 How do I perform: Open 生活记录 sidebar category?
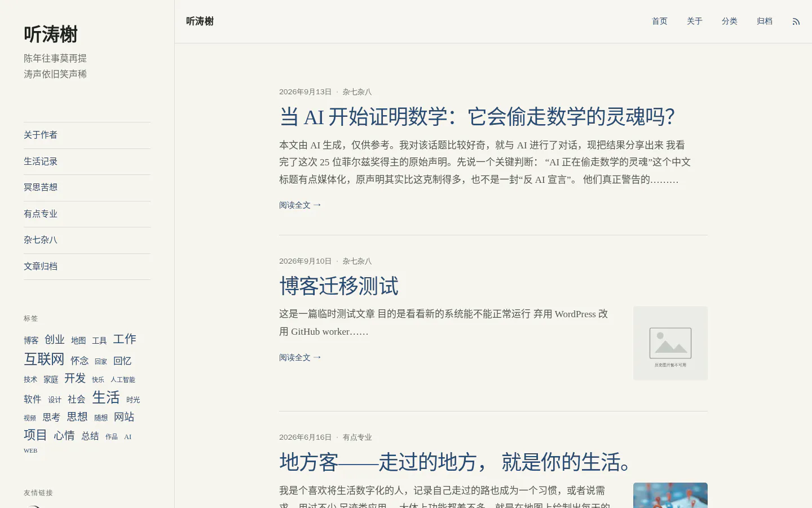coord(87,161)
